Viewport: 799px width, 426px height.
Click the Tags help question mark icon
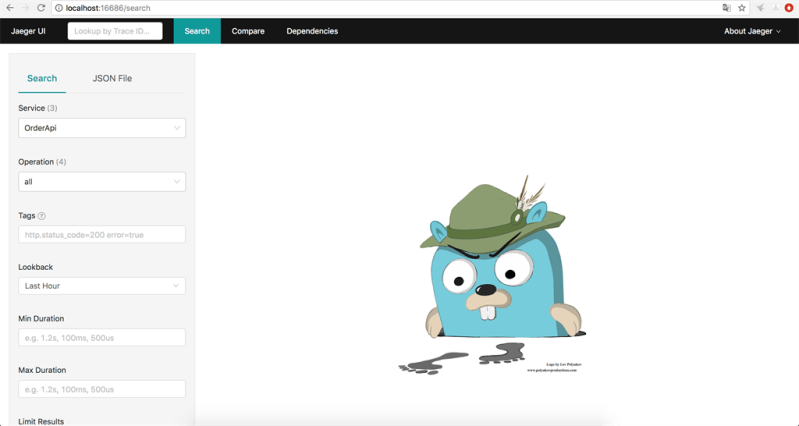[42, 216]
